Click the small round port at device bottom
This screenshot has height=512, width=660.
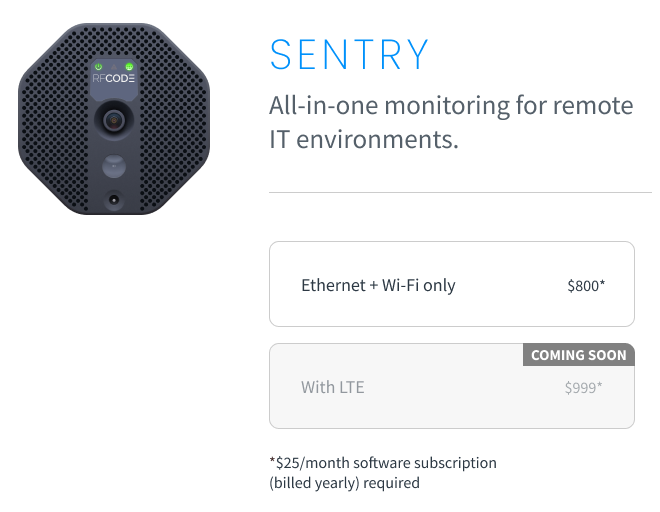(x=114, y=200)
